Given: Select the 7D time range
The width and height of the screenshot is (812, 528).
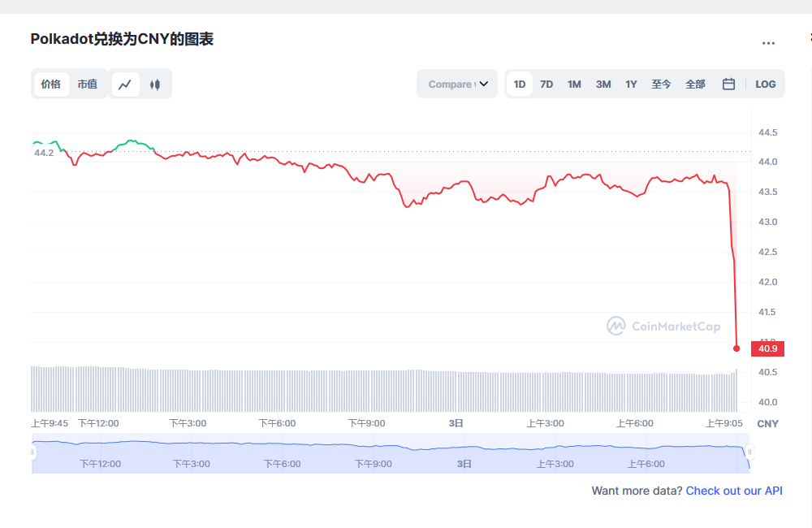Looking at the screenshot, I should pyautogui.click(x=546, y=84).
